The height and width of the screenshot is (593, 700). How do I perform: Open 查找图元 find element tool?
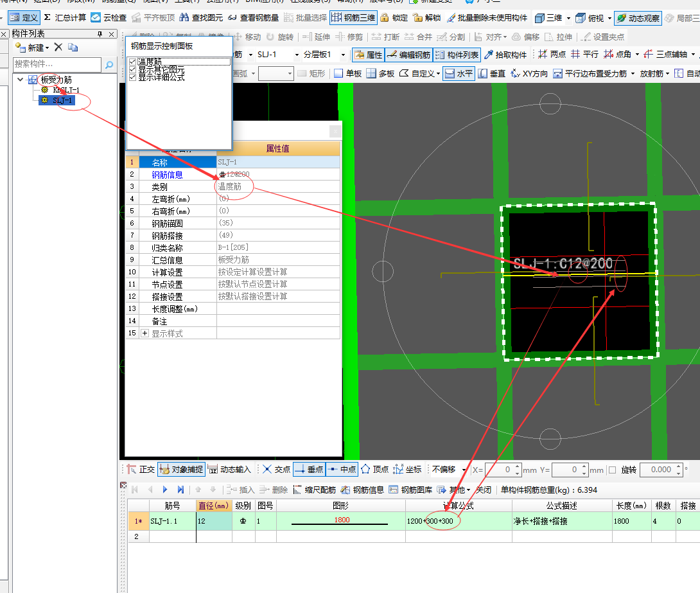click(201, 18)
